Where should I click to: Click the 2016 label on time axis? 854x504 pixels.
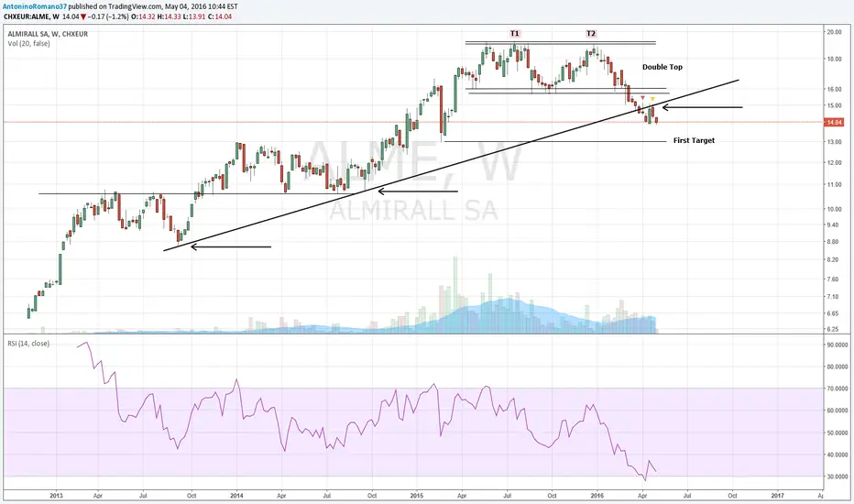point(597,496)
